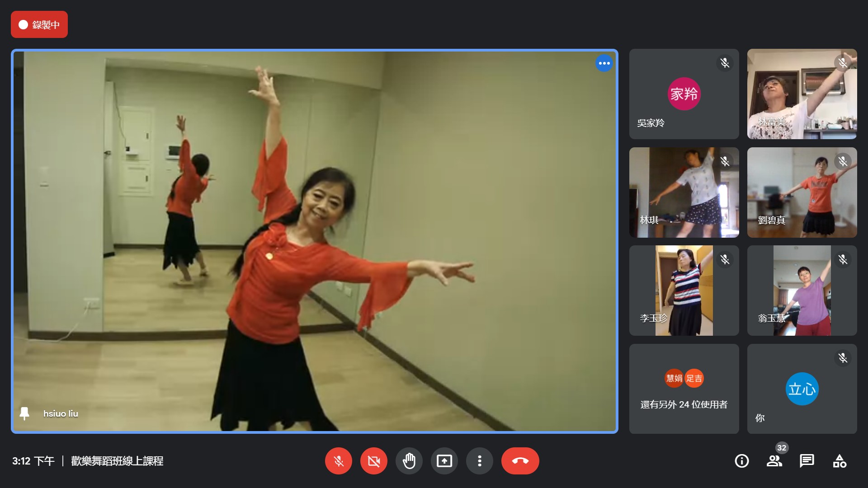868x488 pixels.
Task: Open the blue options menu on hsiuo liu's video
Action: [604, 63]
